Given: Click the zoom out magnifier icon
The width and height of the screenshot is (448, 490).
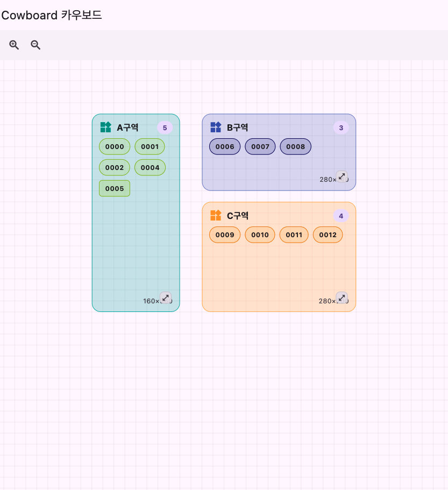Looking at the screenshot, I should point(35,45).
